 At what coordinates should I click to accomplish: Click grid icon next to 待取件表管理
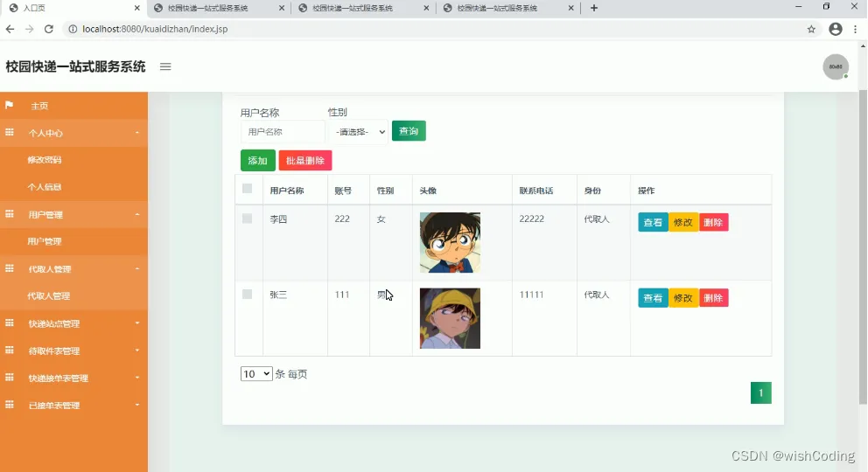[x=10, y=351]
